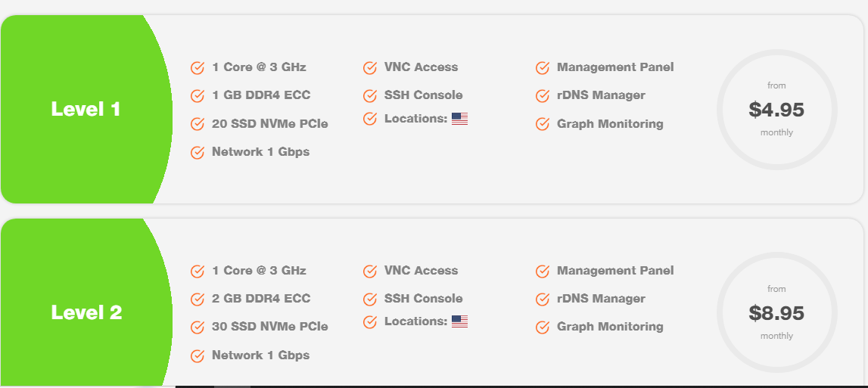
Task: Click checkmark icon beside Level 1 VNC Access
Action: pyautogui.click(x=370, y=68)
